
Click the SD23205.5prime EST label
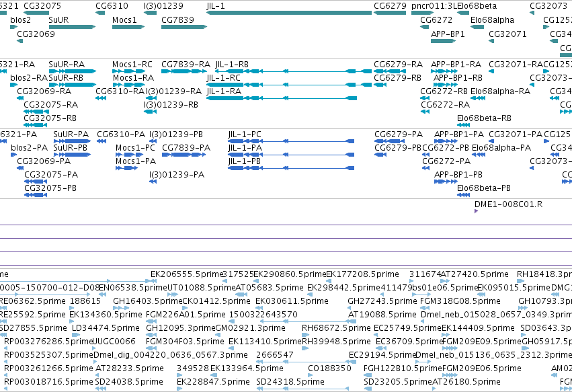[x=398, y=382]
